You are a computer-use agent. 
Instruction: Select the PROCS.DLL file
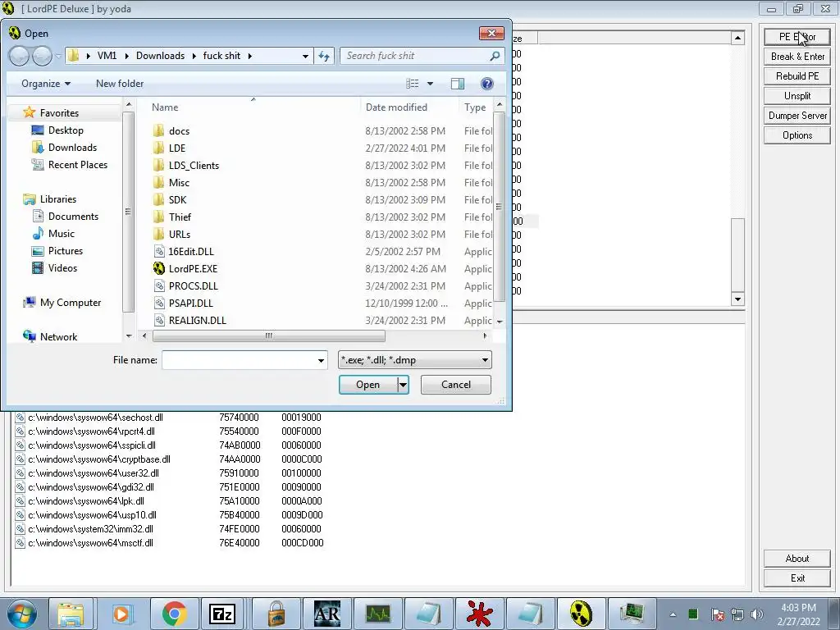pyautogui.click(x=193, y=286)
